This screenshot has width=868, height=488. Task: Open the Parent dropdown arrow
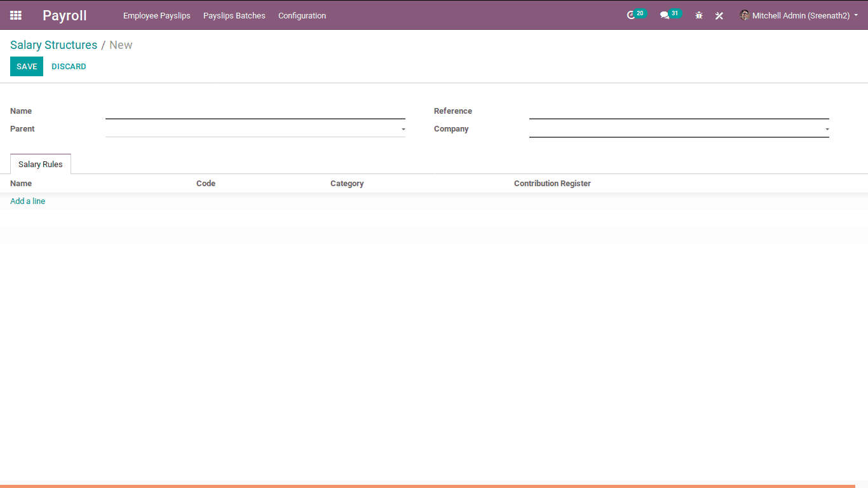tap(403, 130)
